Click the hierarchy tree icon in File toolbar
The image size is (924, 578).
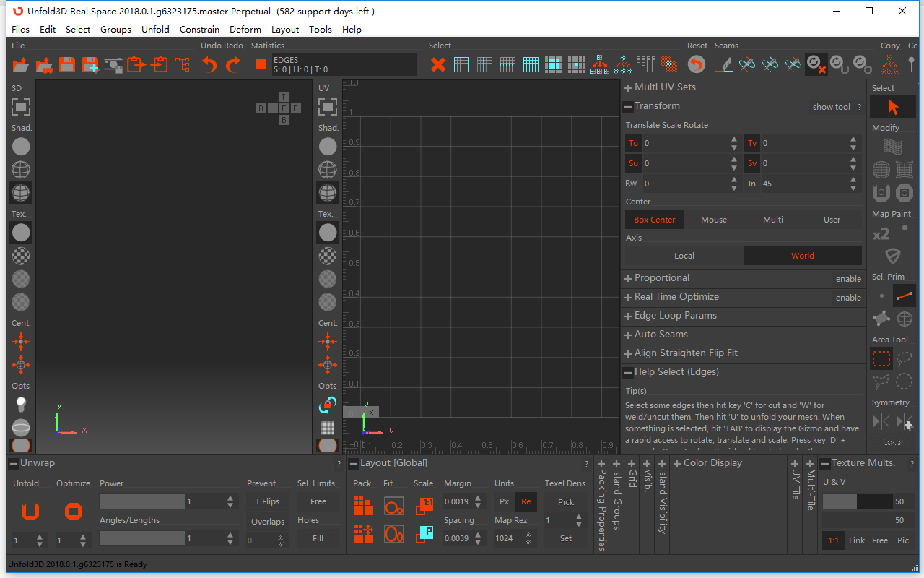pyautogui.click(x=183, y=65)
